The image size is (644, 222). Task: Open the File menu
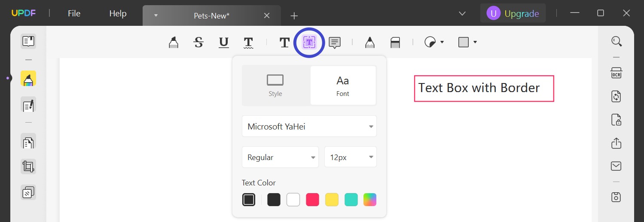point(74,14)
